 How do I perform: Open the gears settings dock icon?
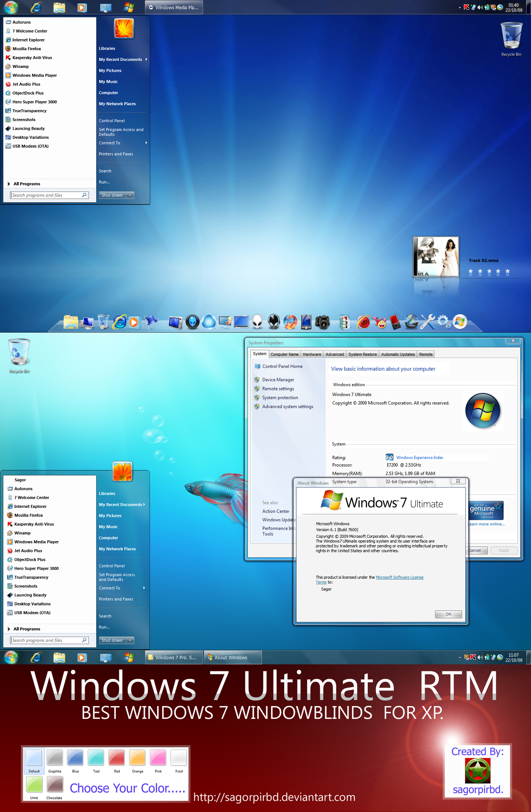tap(444, 322)
